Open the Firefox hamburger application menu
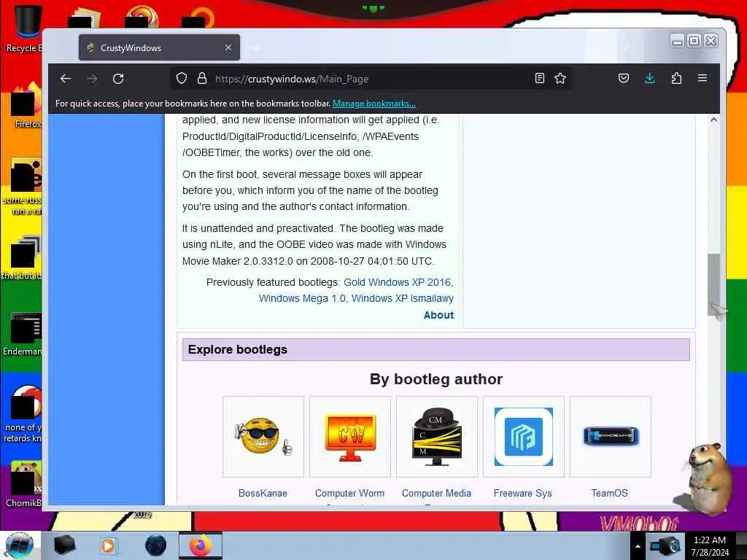Viewport: 747px width, 560px height. [x=703, y=78]
